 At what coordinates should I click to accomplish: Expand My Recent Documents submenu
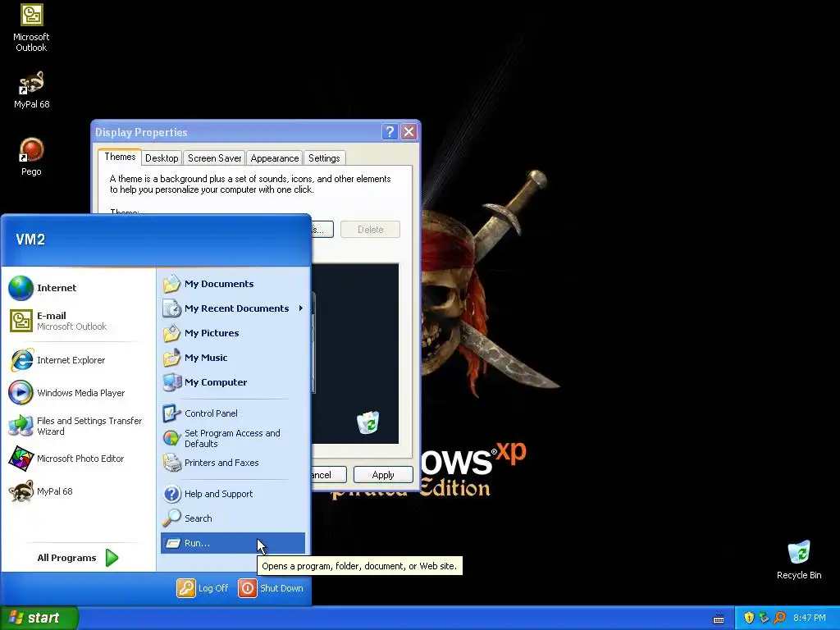click(232, 308)
